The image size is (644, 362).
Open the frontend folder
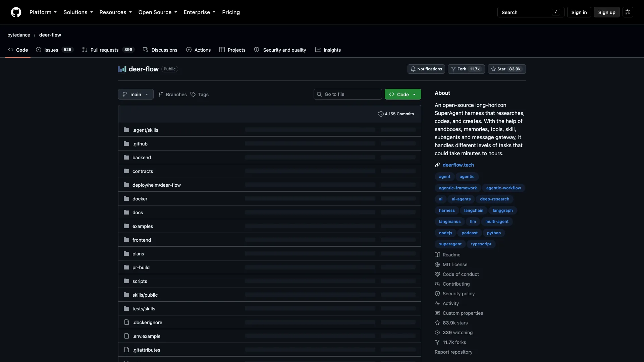point(142,240)
